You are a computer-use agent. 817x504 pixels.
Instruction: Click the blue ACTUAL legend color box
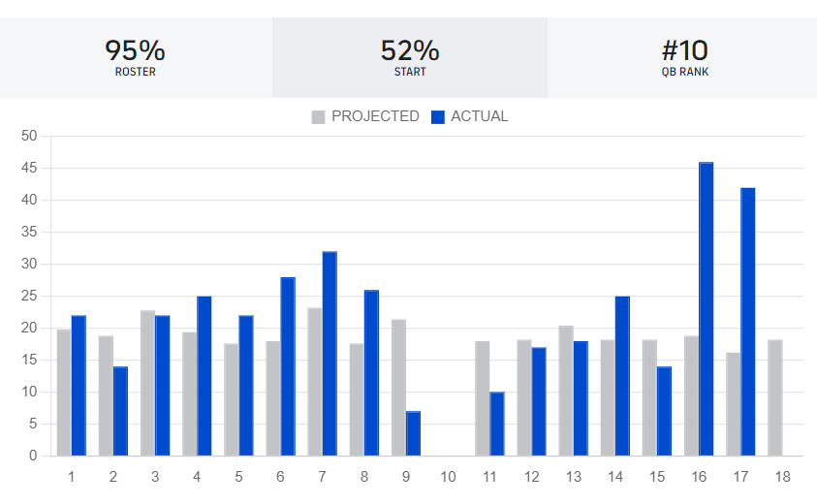[x=438, y=117]
